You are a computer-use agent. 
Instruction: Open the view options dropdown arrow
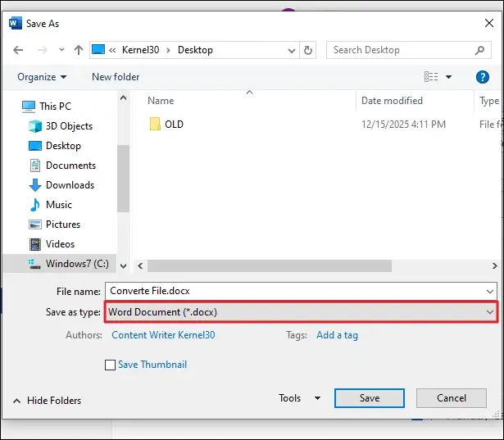449,77
